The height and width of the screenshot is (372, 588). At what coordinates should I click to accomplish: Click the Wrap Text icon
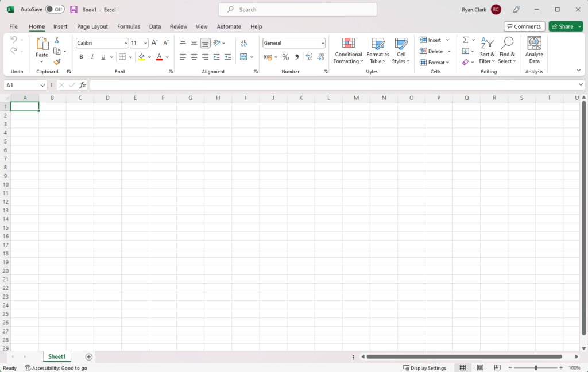coord(244,43)
